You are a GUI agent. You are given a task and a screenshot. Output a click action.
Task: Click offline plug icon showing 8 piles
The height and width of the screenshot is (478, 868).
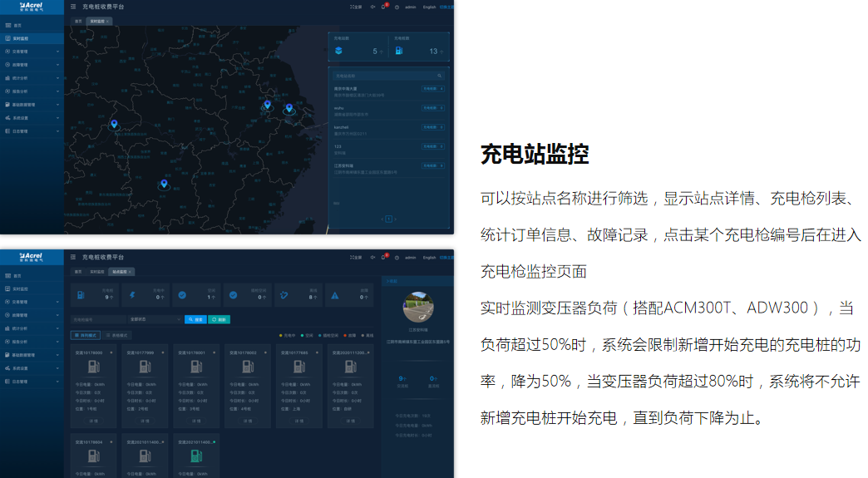point(284,295)
